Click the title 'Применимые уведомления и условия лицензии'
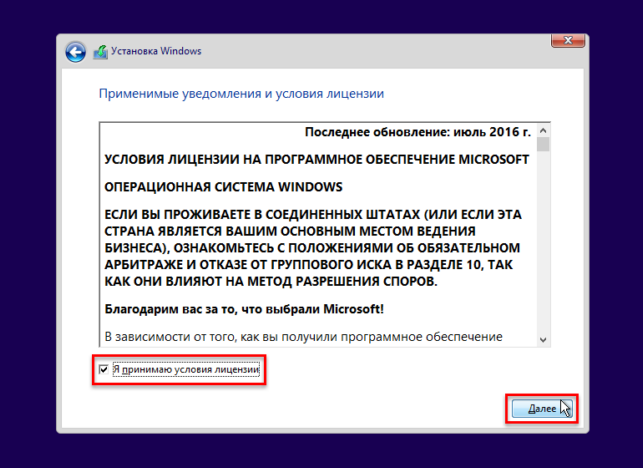This screenshot has width=643, height=468. pos(242,94)
